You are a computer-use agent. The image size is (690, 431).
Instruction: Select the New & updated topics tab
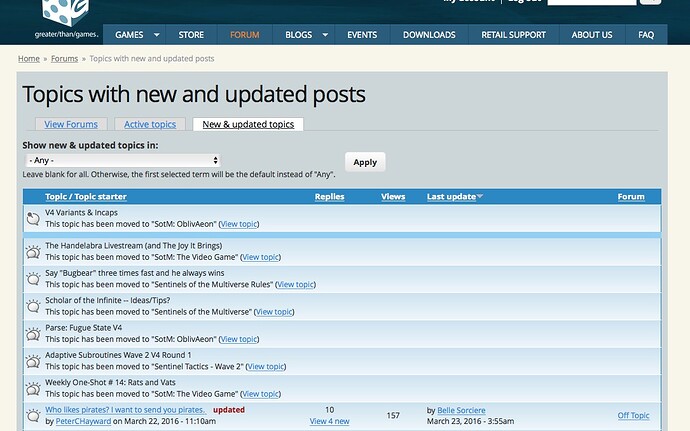pyautogui.click(x=248, y=124)
